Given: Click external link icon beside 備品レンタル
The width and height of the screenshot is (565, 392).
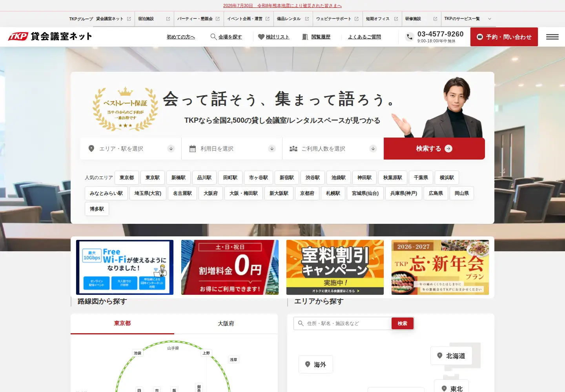Looking at the screenshot, I should point(307,19).
